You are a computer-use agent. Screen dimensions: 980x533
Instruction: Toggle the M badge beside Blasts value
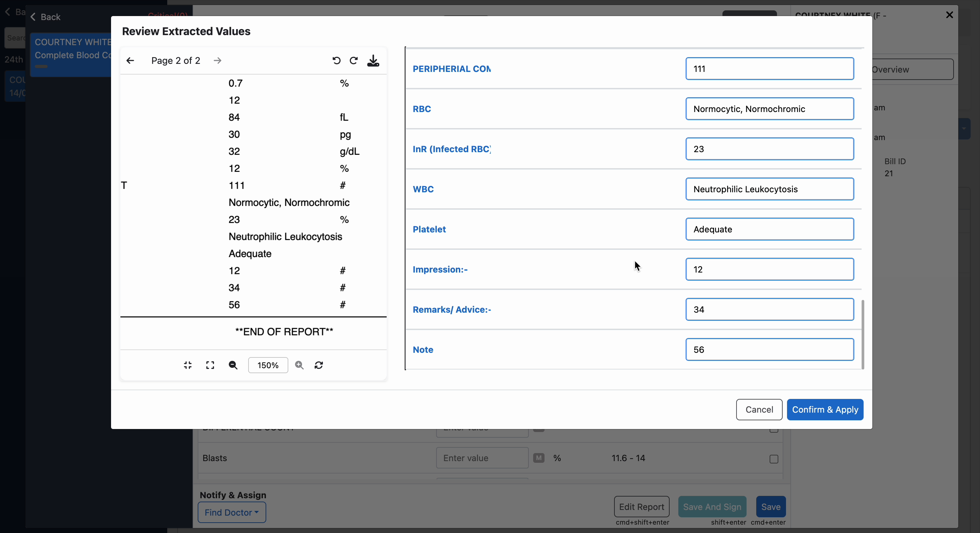(539, 458)
